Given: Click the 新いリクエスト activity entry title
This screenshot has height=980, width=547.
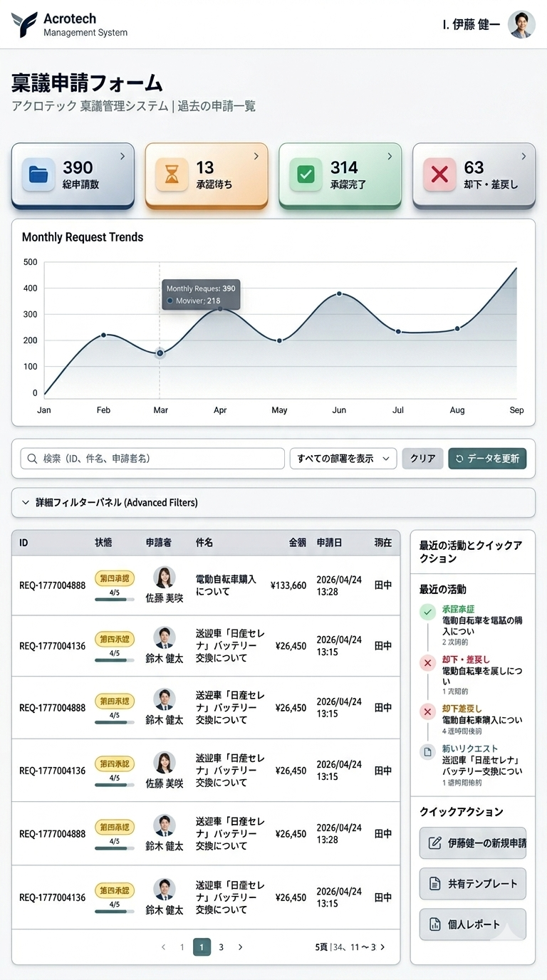Looking at the screenshot, I should (470, 749).
